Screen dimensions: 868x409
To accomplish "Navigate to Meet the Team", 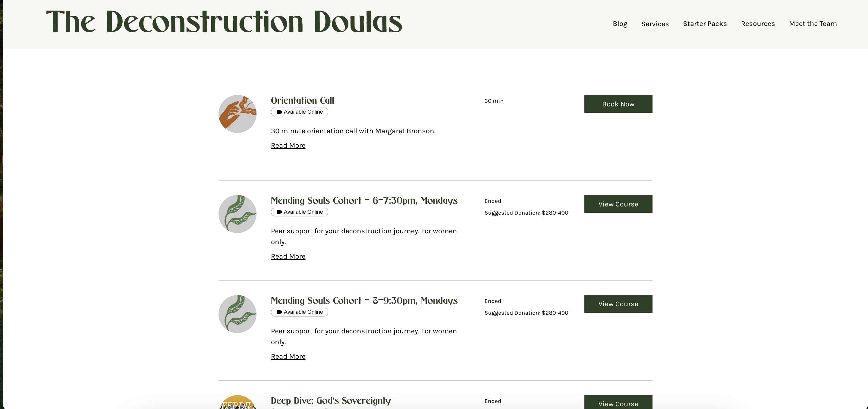I will (813, 24).
